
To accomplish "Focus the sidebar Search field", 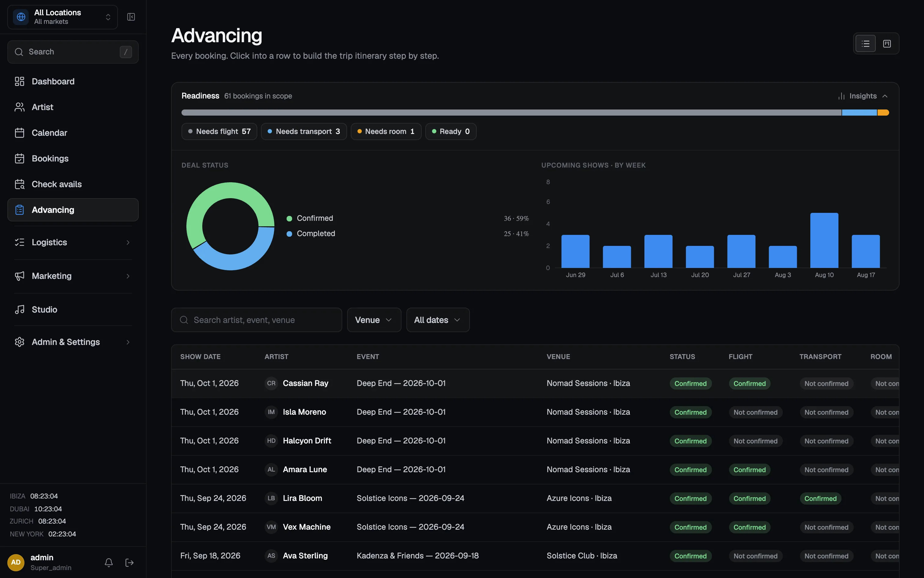I will coord(73,52).
